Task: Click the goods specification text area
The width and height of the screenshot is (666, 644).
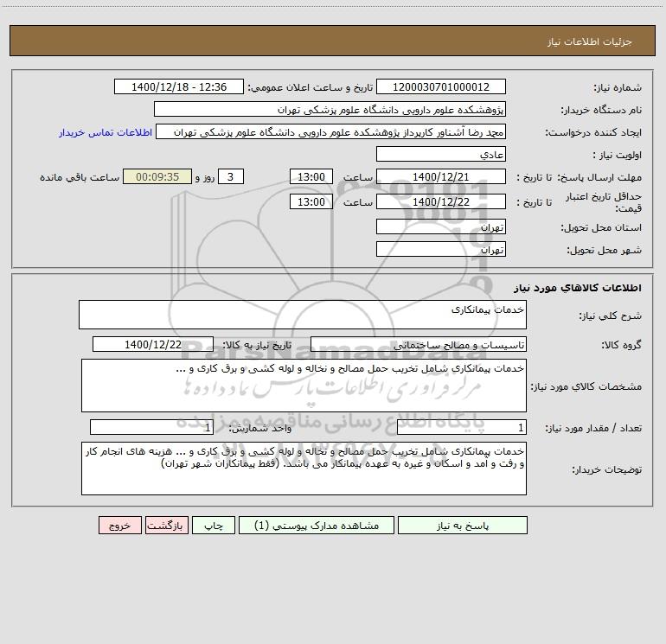Action: (x=304, y=386)
